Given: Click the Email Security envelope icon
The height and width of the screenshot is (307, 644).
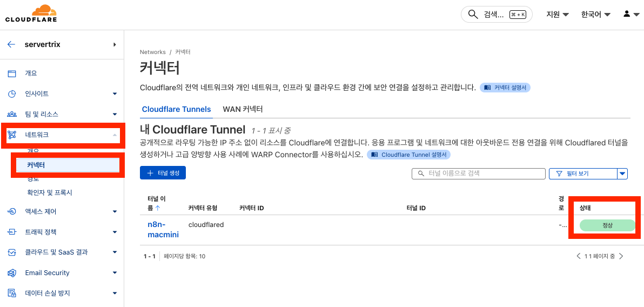Looking at the screenshot, I should 12,273.
